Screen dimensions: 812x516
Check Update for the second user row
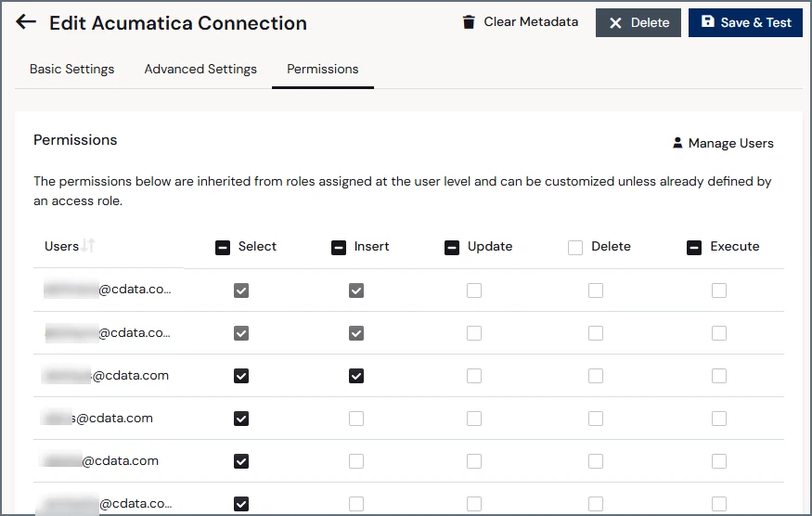(474, 333)
